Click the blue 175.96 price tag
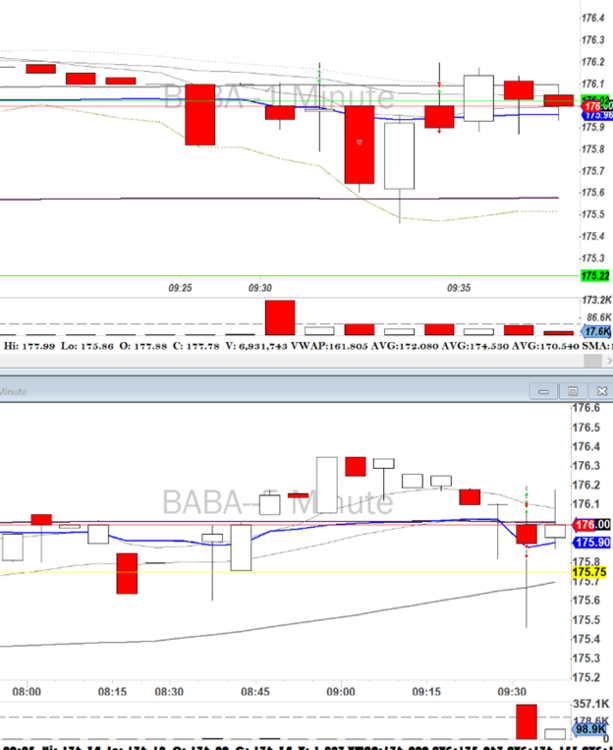 click(597, 115)
